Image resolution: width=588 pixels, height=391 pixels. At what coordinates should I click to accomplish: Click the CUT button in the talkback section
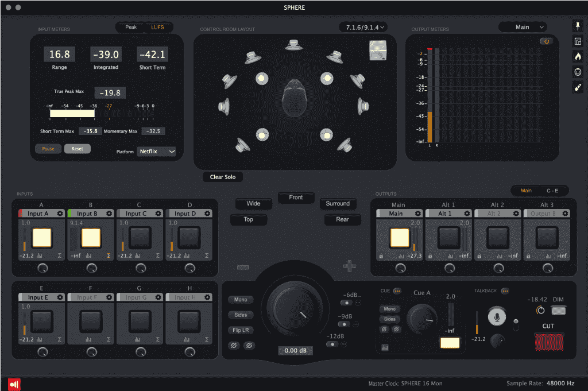(x=548, y=341)
